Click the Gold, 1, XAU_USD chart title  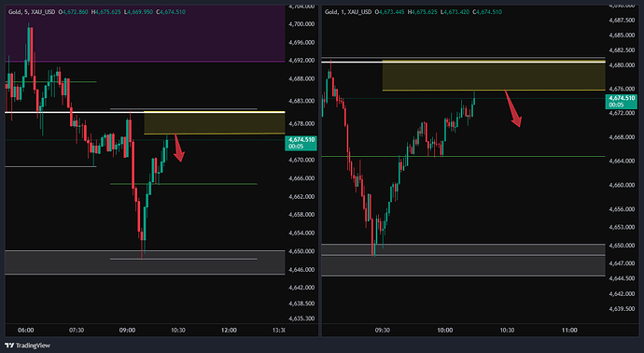pyautogui.click(x=348, y=12)
